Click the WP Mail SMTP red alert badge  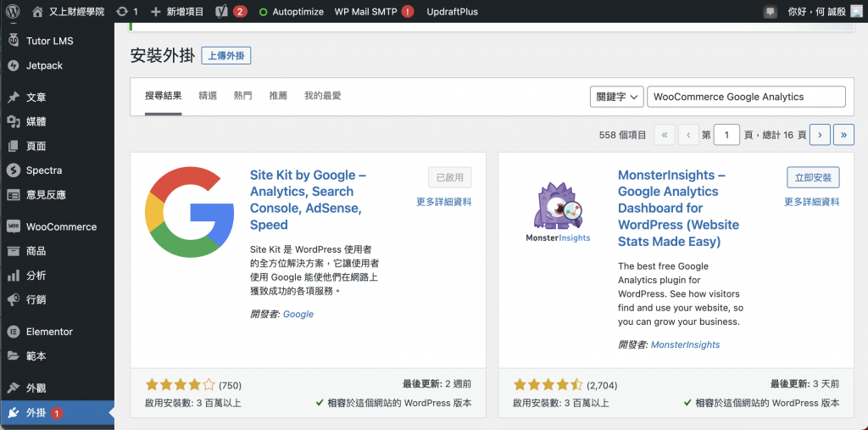408,11
